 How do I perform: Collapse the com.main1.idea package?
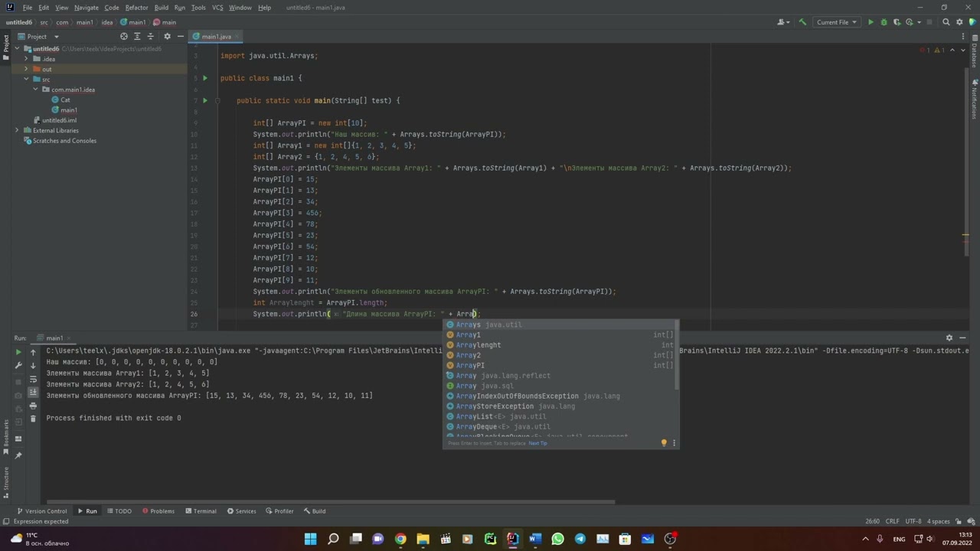point(35,90)
